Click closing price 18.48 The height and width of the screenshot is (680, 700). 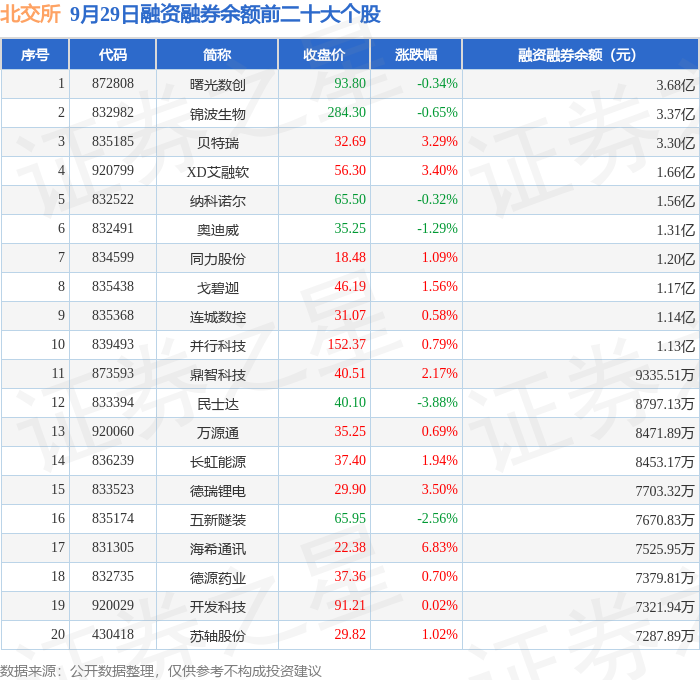point(350,258)
